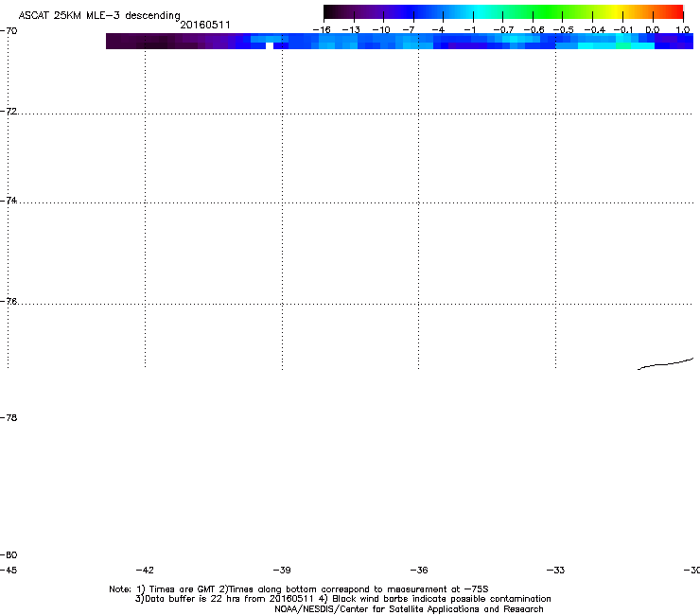Click the -33 longitude label
This screenshot has width=700, height=615.
pos(555,570)
